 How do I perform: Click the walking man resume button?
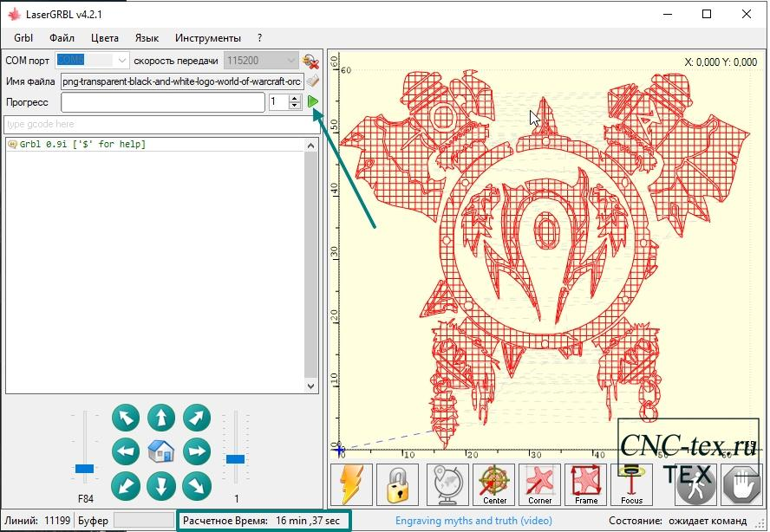[x=695, y=484]
